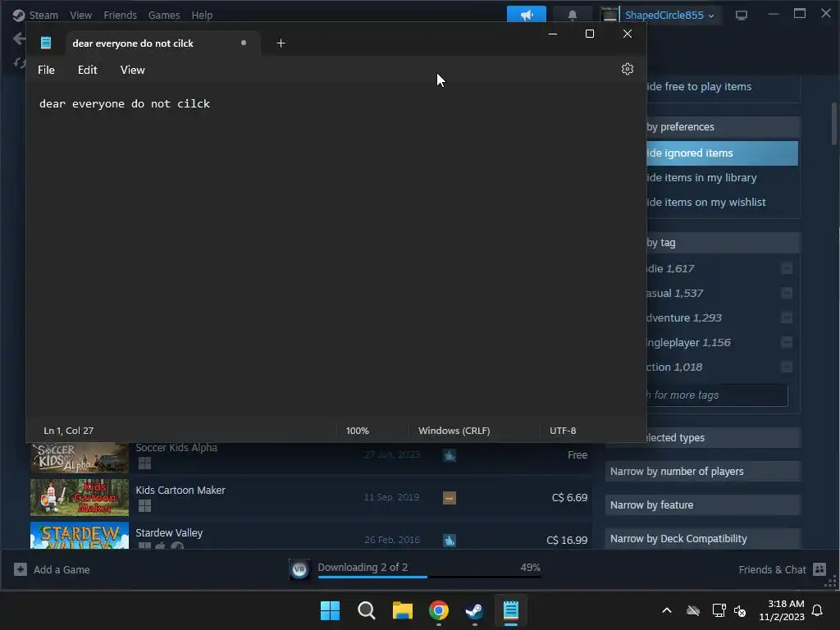Toggle Hide items in my library filter
The image size is (840, 630).
coord(722,177)
